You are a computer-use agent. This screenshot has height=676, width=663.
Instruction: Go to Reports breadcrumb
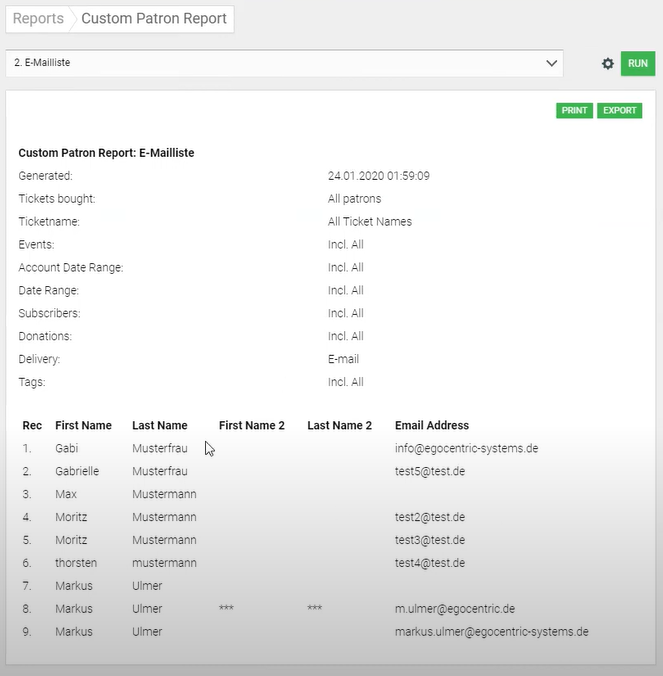coord(38,18)
